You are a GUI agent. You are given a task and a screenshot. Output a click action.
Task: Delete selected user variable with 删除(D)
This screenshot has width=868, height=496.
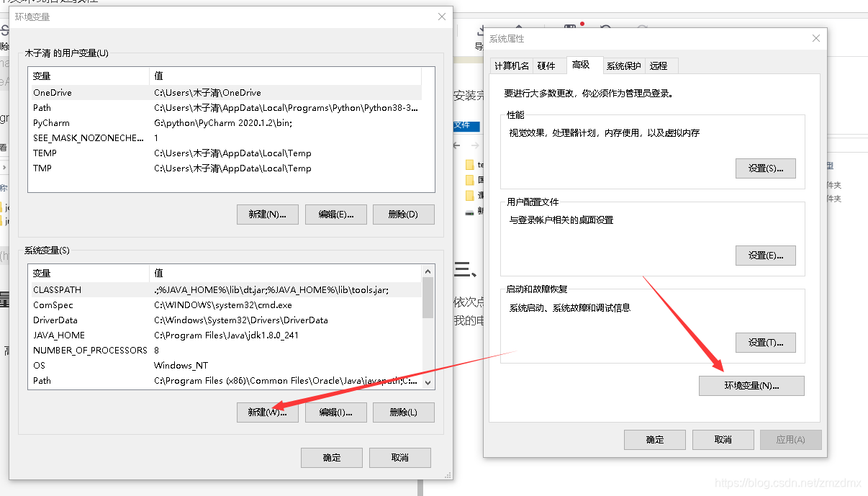(x=403, y=214)
